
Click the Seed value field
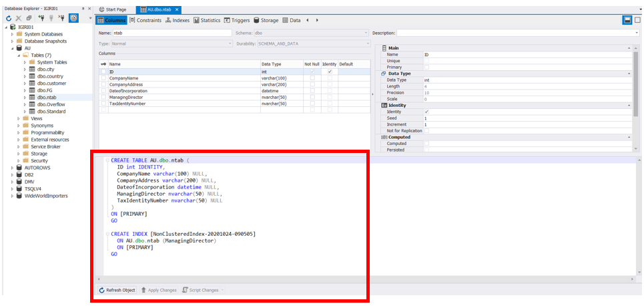pyautogui.click(x=528, y=118)
